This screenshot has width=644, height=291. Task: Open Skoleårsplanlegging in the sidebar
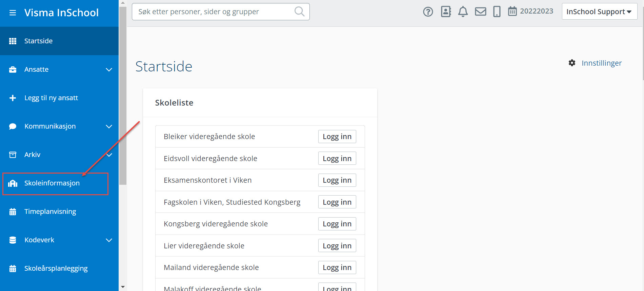point(59,268)
